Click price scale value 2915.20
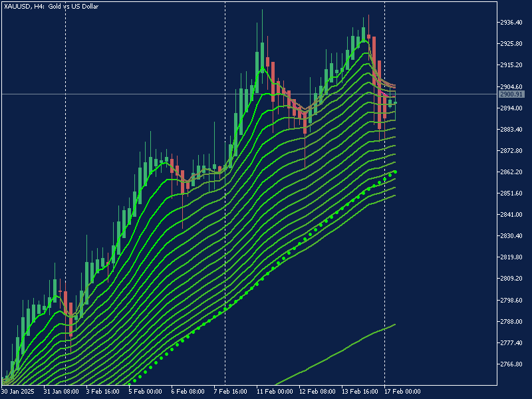Image resolution: width=532 pixels, height=399 pixels. tap(511, 65)
